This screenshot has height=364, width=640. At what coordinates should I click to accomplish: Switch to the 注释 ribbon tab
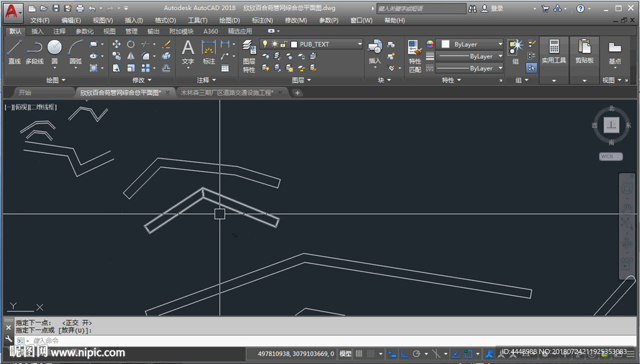coord(59,31)
